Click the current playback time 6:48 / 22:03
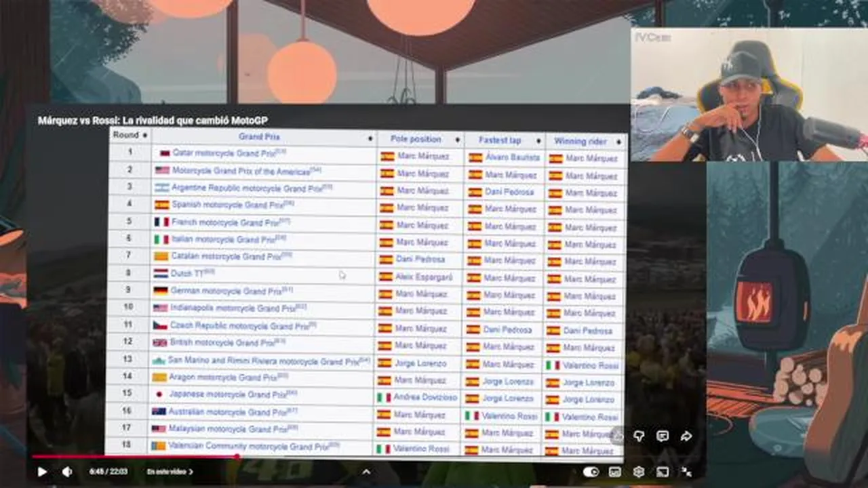 coord(108,472)
